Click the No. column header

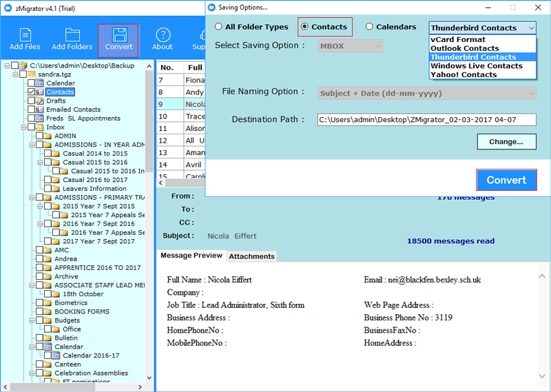(x=169, y=68)
